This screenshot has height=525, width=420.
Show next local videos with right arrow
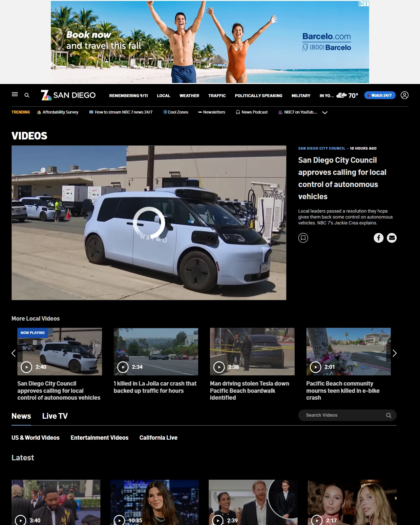click(395, 353)
